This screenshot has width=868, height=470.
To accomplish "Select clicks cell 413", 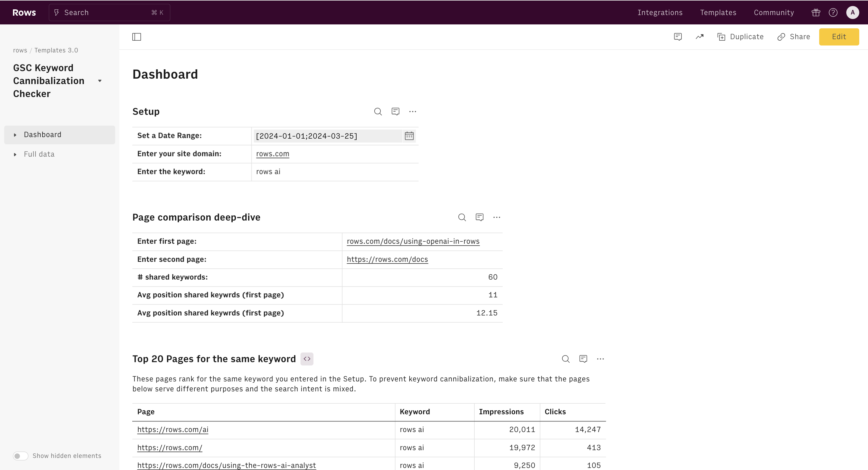I will pyautogui.click(x=573, y=448).
